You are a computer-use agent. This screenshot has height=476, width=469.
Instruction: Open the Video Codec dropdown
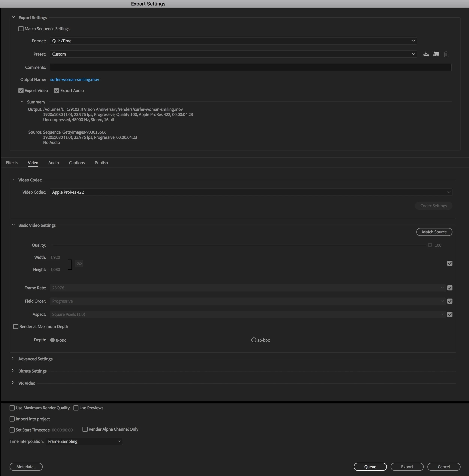[x=251, y=192]
